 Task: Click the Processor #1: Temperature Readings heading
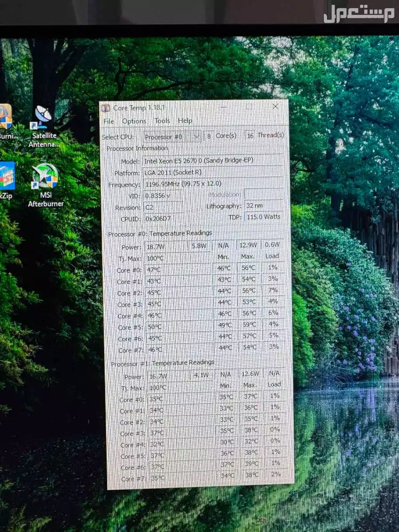163,363
